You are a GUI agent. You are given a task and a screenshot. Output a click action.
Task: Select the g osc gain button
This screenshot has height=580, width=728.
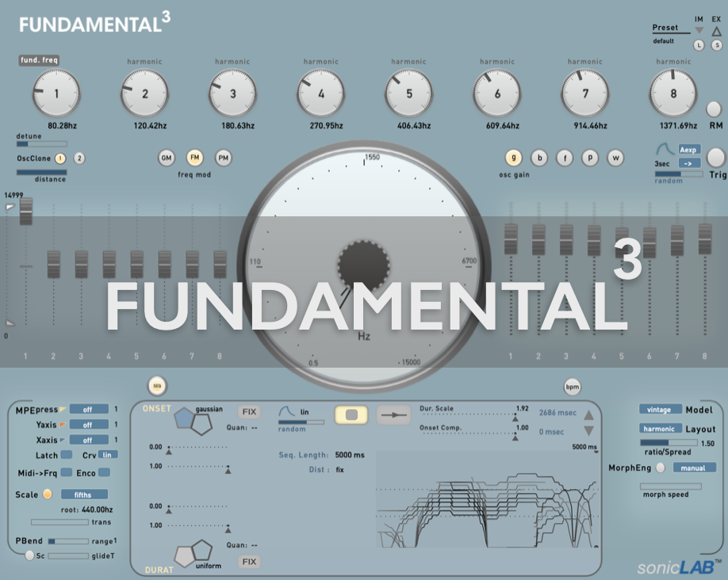click(514, 158)
